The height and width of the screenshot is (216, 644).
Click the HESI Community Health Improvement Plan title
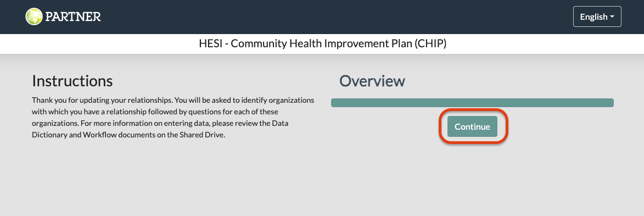(322, 43)
